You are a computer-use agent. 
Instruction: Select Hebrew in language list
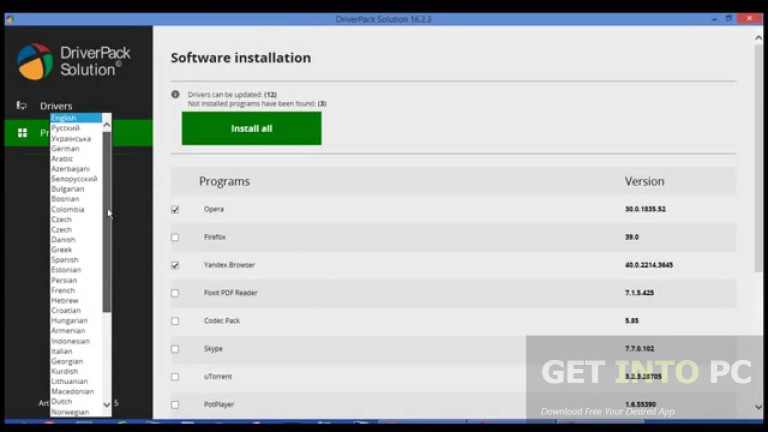(x=65, y=300)
